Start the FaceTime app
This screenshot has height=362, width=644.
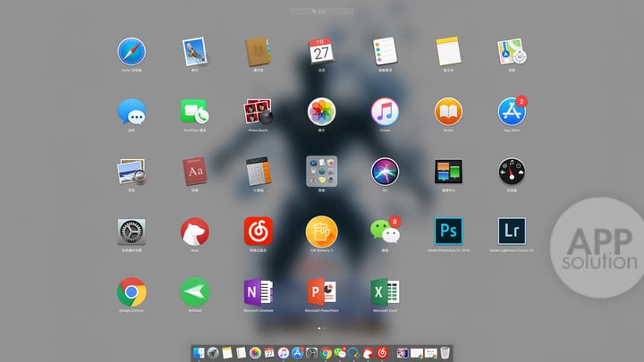[x=195, y=112]
